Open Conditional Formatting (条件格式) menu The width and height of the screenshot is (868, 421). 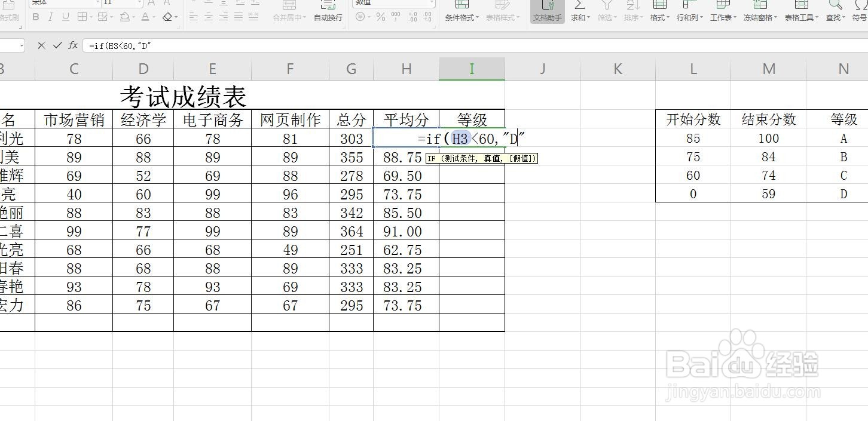462,11
